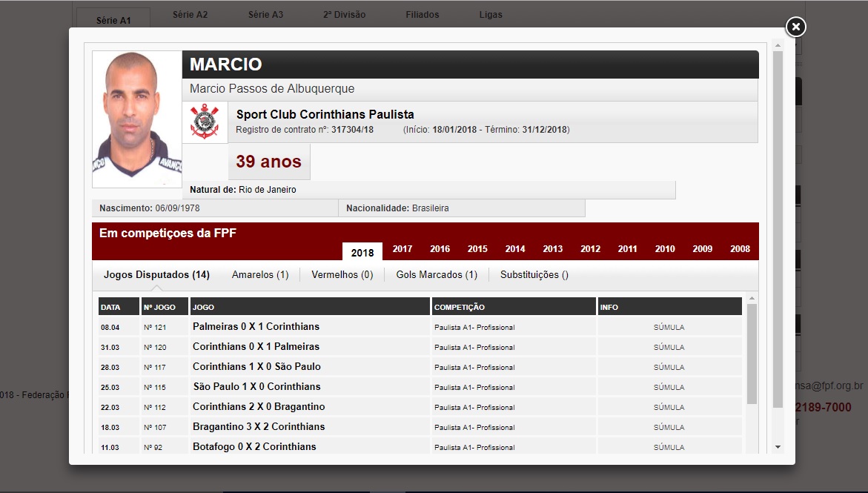This screenshot has height=493, width=868.
Task: Open Marcio's player photo
Action: pyautogui.click(x=136, y=119)
